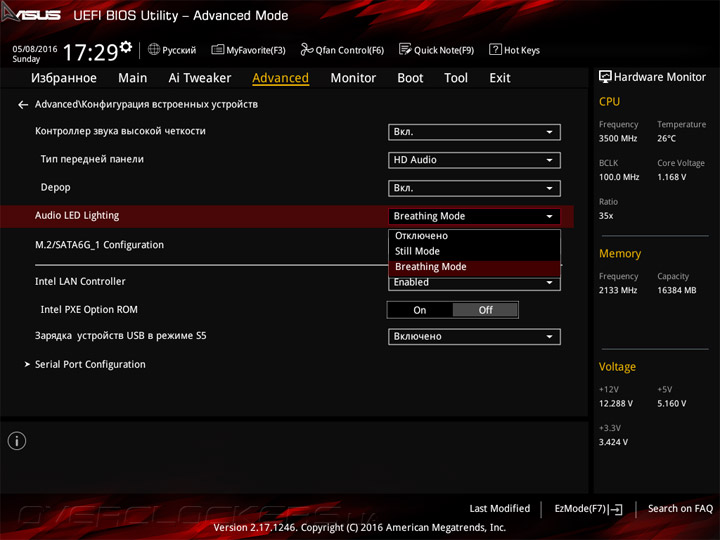Open the Depop dropdown

pyautogui.click(x=474, y=188)
